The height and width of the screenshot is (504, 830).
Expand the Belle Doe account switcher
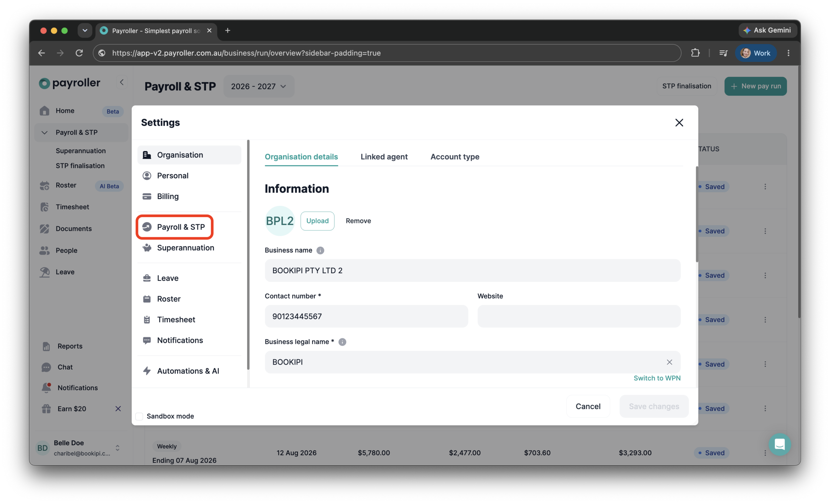click(118, 448)
